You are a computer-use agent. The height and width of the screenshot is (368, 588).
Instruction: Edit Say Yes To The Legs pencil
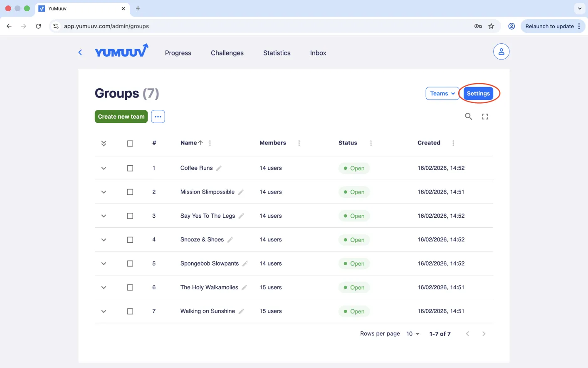pos(241,216)
